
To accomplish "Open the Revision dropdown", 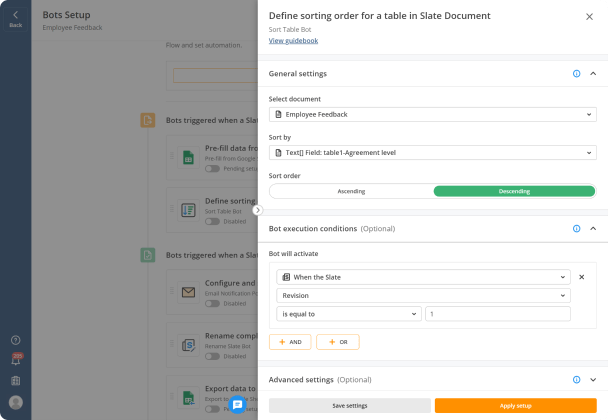I will pos(423,296).
